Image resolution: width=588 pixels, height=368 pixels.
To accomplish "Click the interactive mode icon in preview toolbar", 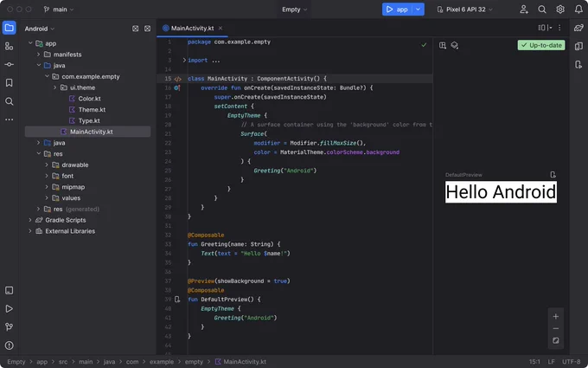I will 443,45.
